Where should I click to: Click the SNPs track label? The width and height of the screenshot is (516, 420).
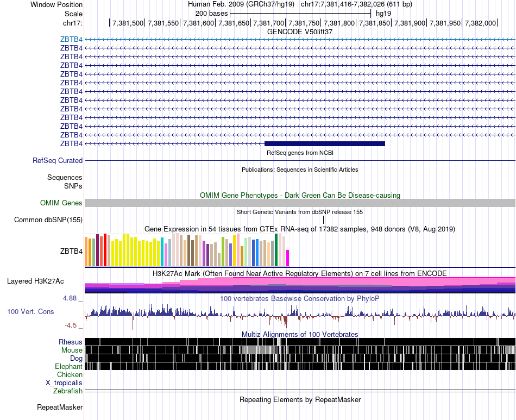pos(73,186)
